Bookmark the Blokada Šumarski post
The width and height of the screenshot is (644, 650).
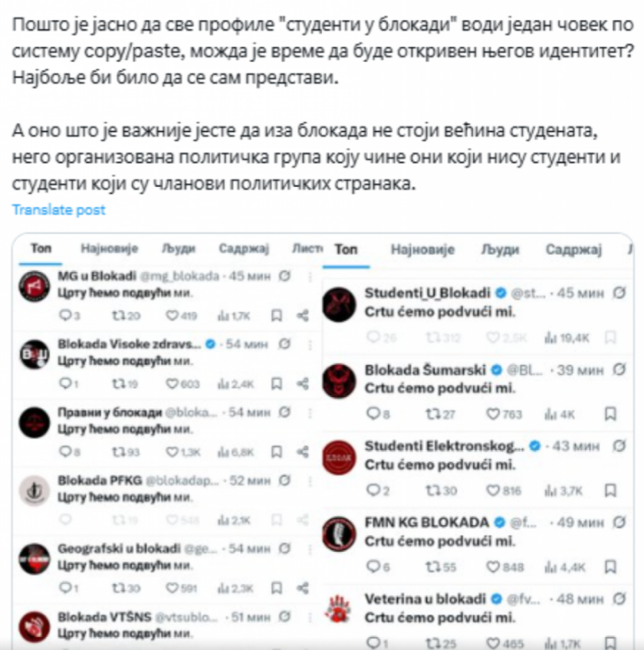(x=610, y=413)
